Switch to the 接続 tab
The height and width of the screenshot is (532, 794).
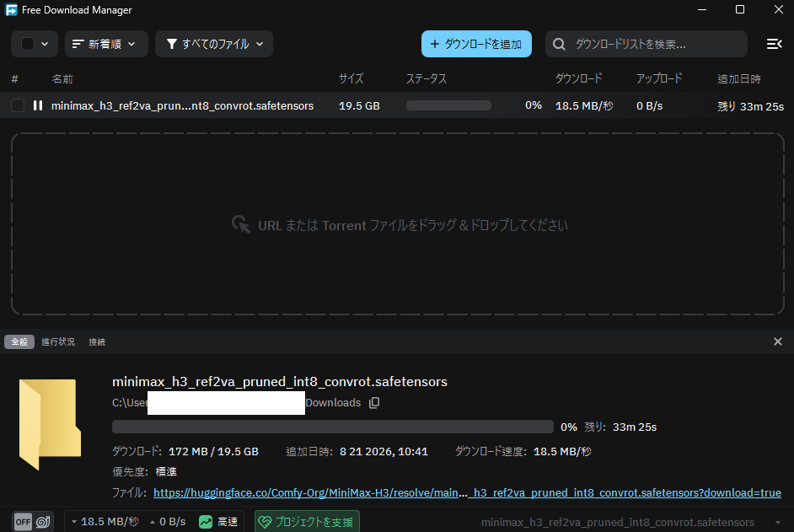coord(97,342)
